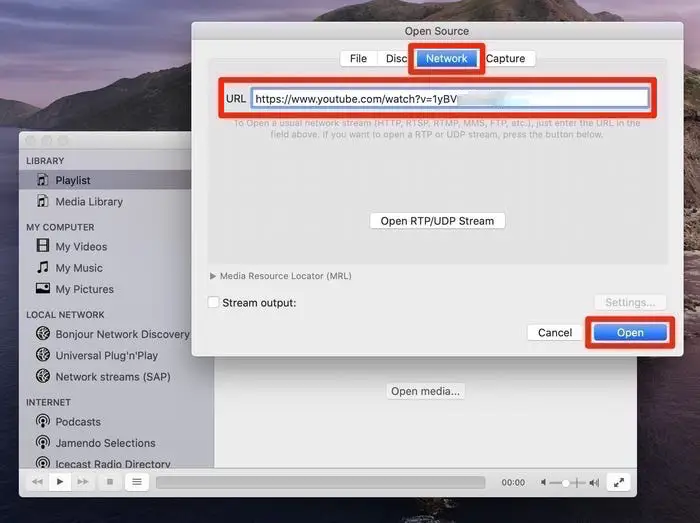Click the dimmed stream output Settings button
700x523 pixels.
[630, 303]
